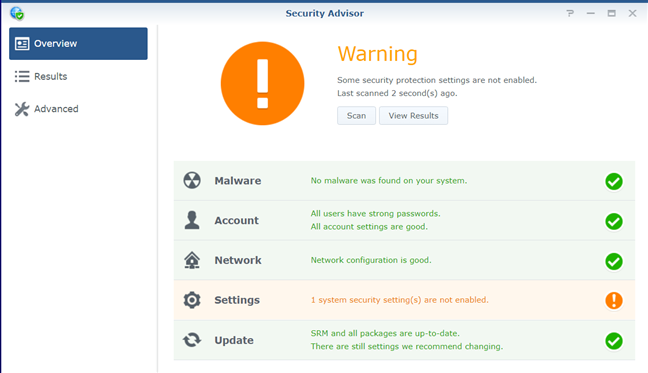648x373 pixels.
Task: Click the Results list icon
Action: click(22, 76)
